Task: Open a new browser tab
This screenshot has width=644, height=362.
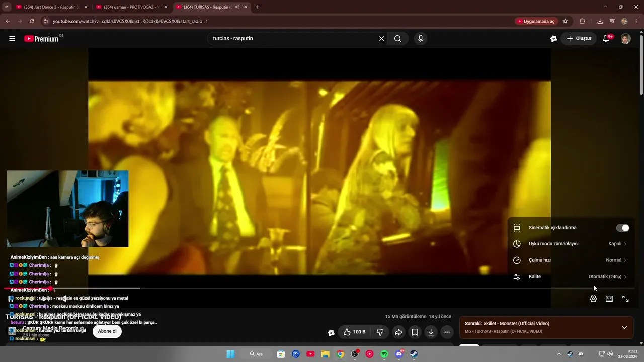Action: tap(258, 7)
